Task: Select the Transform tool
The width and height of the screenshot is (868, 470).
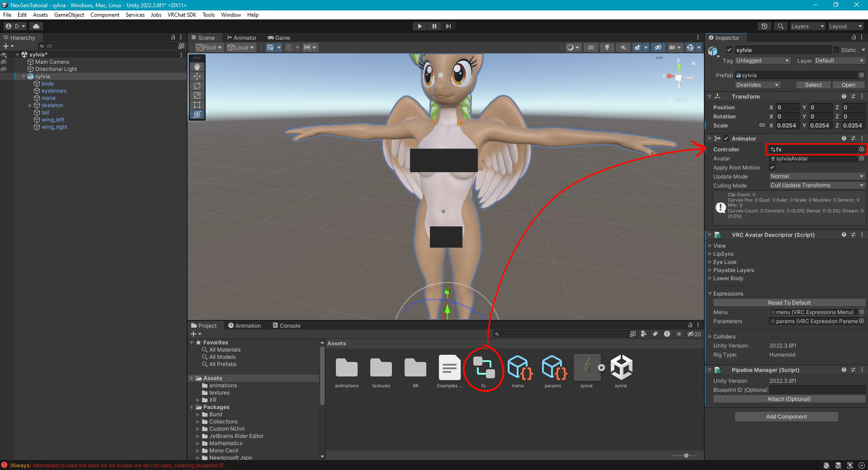Action: pos(197,114)
